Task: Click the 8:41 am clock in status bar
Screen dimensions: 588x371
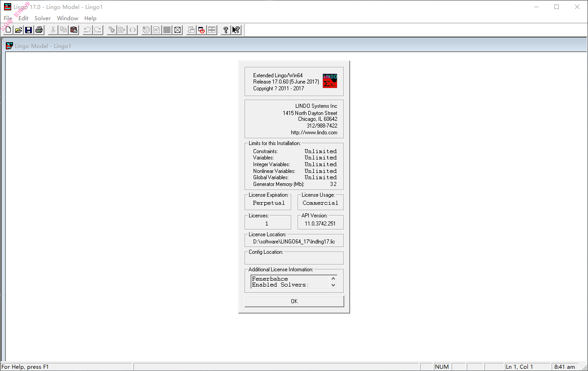Action: 564,367
